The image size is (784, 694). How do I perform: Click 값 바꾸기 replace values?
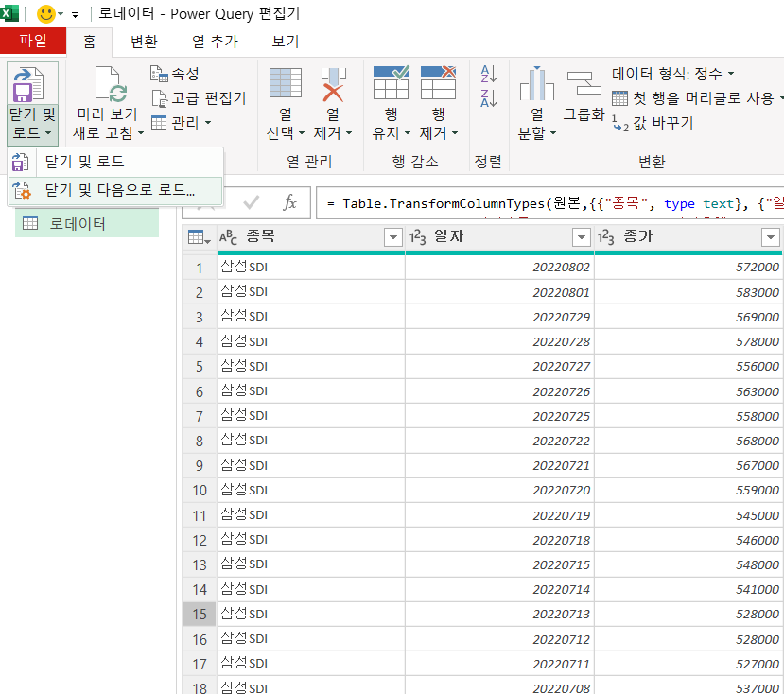pyautogui.click(x=653, y=123)
